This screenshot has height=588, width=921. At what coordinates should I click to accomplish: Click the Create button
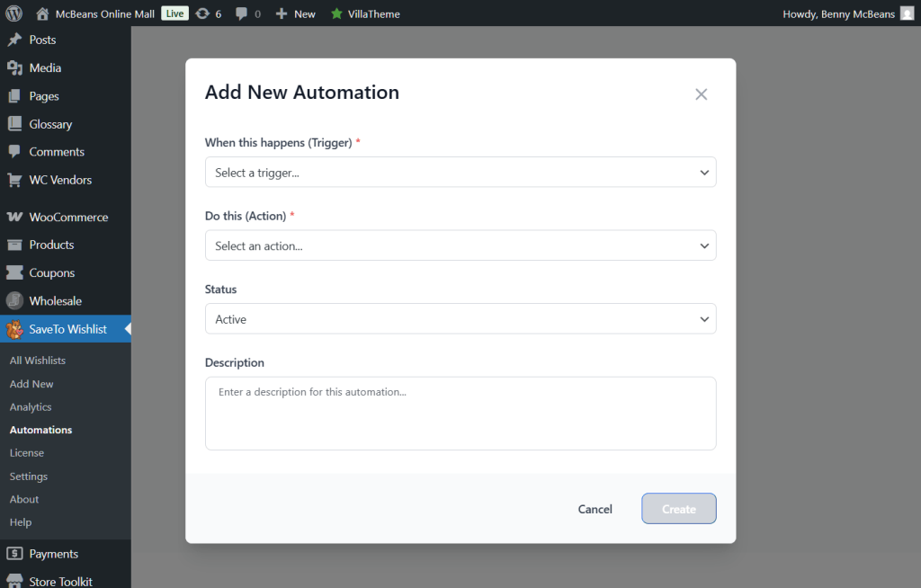pyautogui.click(x=678, y=508)
